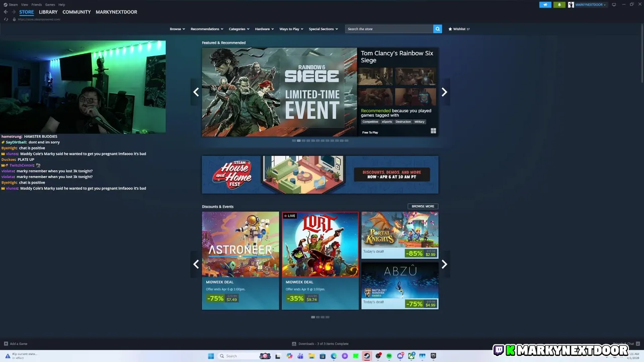Open Microsoft Edge from taskbar

click(x=334, y=356)
